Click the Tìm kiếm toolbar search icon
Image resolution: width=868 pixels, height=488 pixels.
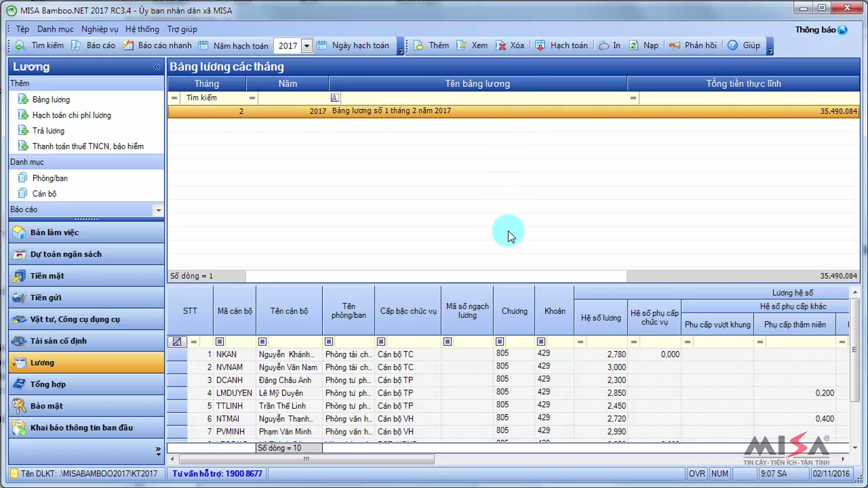pyautogui.click(x=20, y=46)
